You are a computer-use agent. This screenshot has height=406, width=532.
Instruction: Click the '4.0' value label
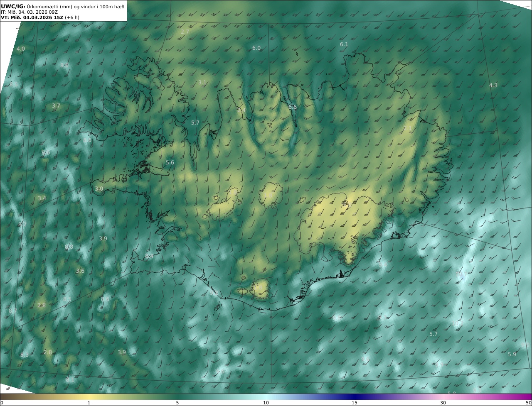coord(21,49)
